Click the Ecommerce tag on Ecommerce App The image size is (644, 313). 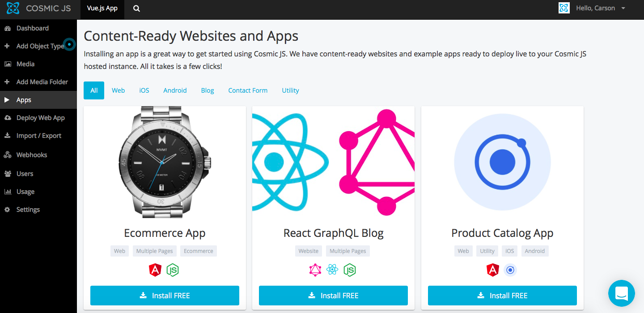click(198, 251)
